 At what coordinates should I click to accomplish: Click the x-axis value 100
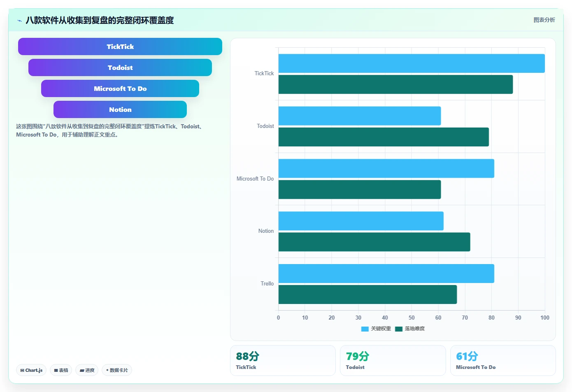click(545, 318)
